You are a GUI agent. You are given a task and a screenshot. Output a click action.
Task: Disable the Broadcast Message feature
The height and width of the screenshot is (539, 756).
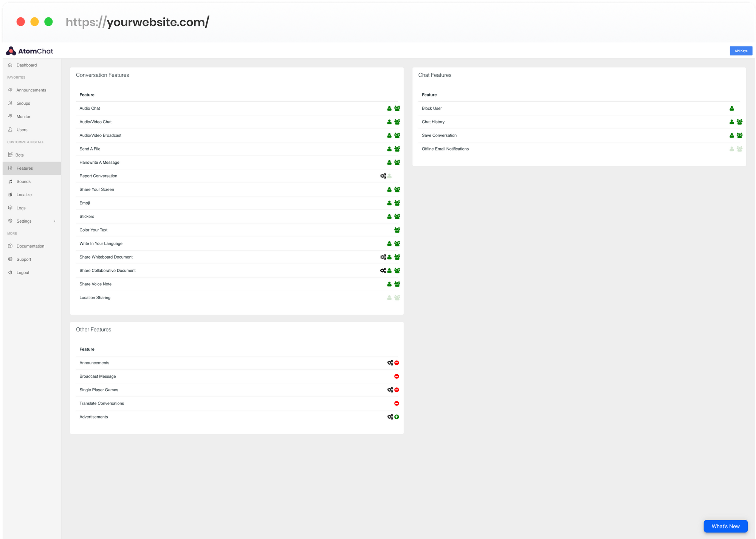397,376
